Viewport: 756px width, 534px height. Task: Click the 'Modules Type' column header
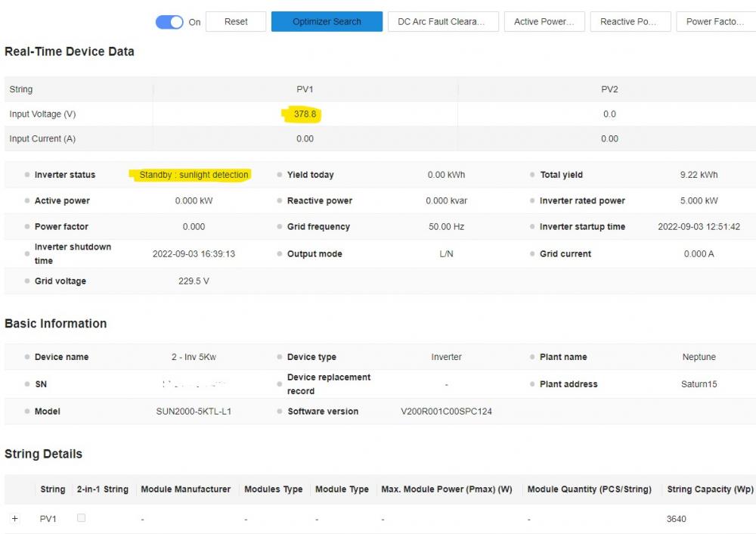(x=274, y=489)
